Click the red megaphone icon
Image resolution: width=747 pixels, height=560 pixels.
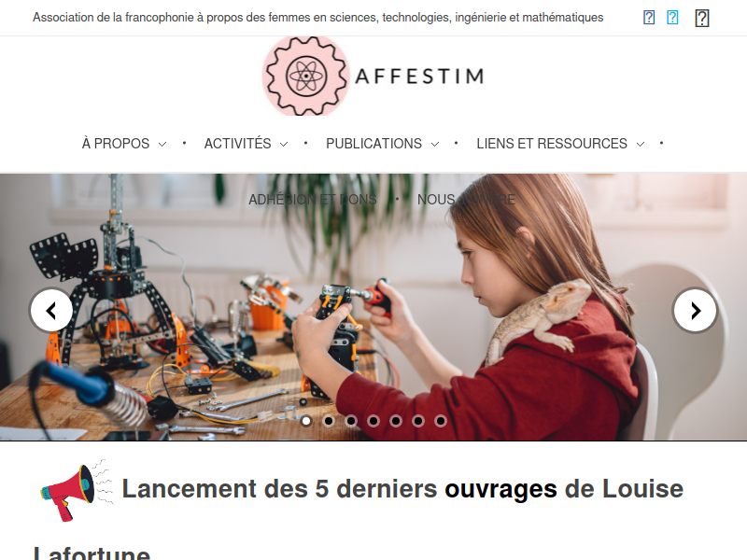pos(77,491)
